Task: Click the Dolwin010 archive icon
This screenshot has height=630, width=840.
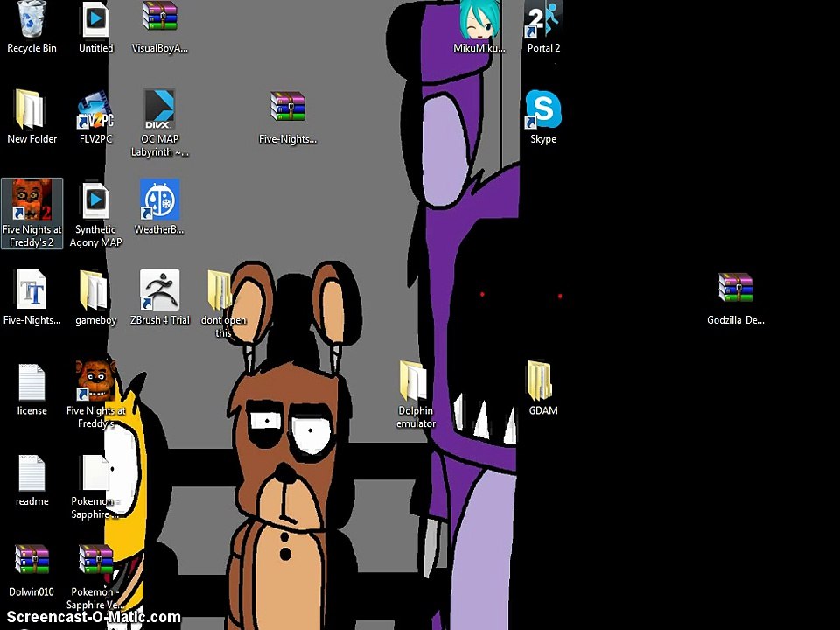Action: coord(31,571)
